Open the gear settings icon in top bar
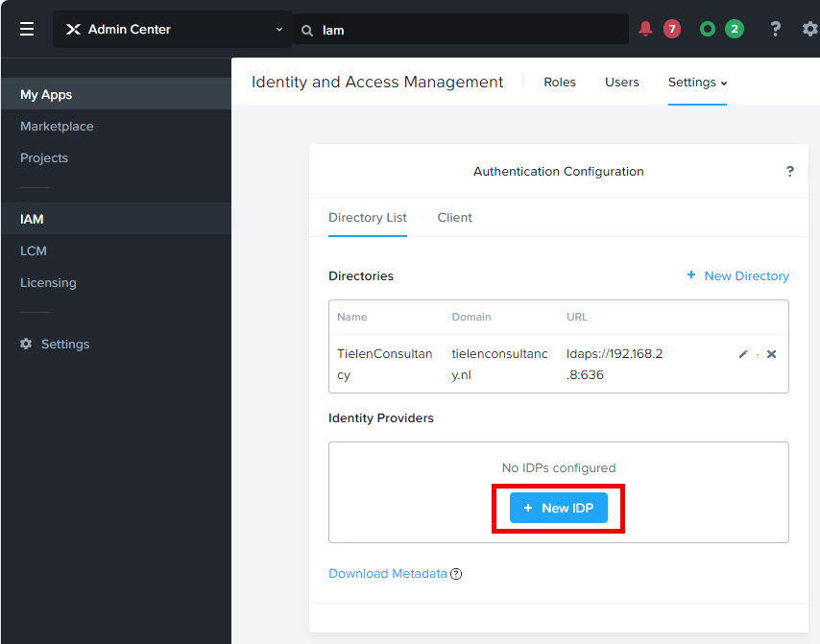Screen dimensions: 820x644 click(810, 29)
